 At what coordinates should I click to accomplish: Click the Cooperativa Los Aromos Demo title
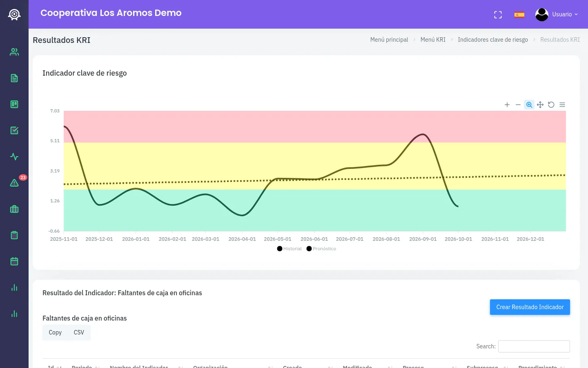[x=111, y=13]
